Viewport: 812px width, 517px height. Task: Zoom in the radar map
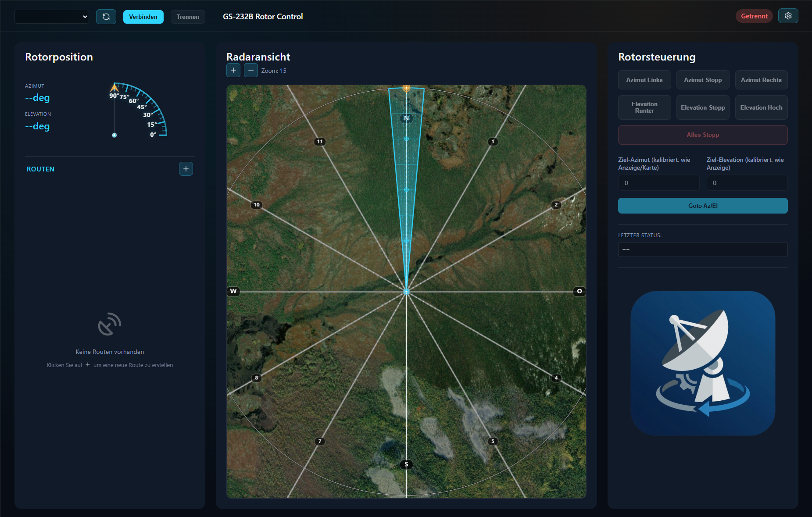[233, 70]
